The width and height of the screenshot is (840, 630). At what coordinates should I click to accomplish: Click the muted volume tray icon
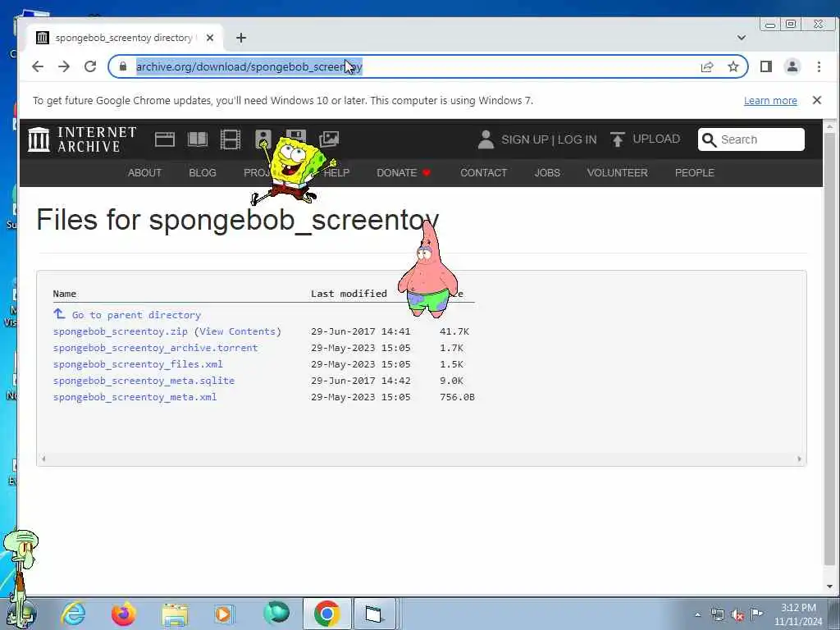pos(737,615)
